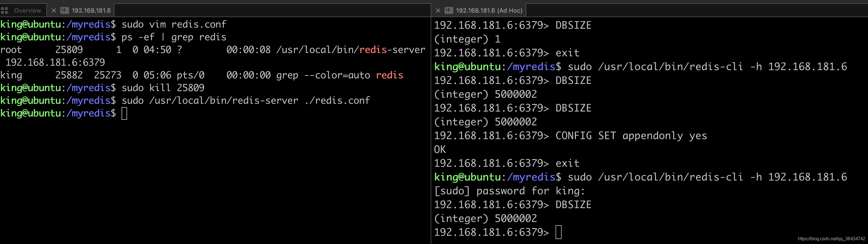The width and height of the screenshot is (868, 244).
Task: Click the 'sudo kill 25809' command
Action: coord(163,88)
